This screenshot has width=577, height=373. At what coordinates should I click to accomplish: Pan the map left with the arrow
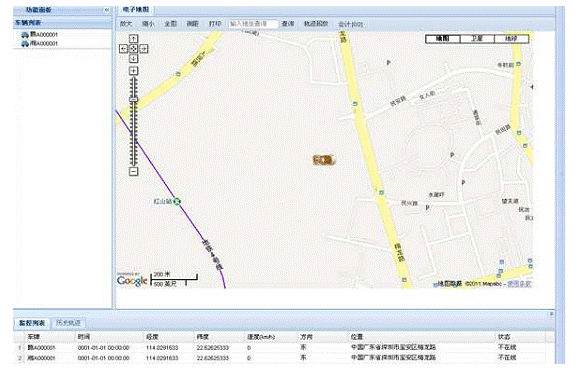[x=124, y=49]
